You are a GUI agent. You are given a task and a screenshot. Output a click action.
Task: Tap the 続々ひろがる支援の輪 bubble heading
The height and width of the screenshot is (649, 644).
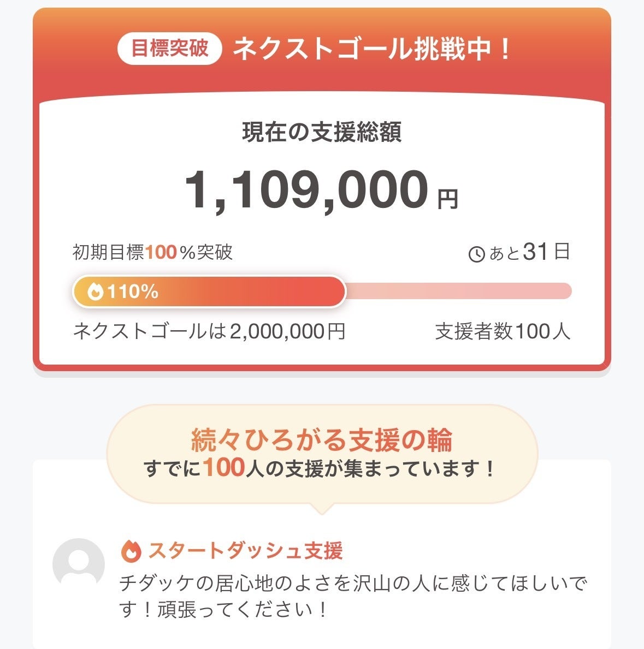point(322,440)
